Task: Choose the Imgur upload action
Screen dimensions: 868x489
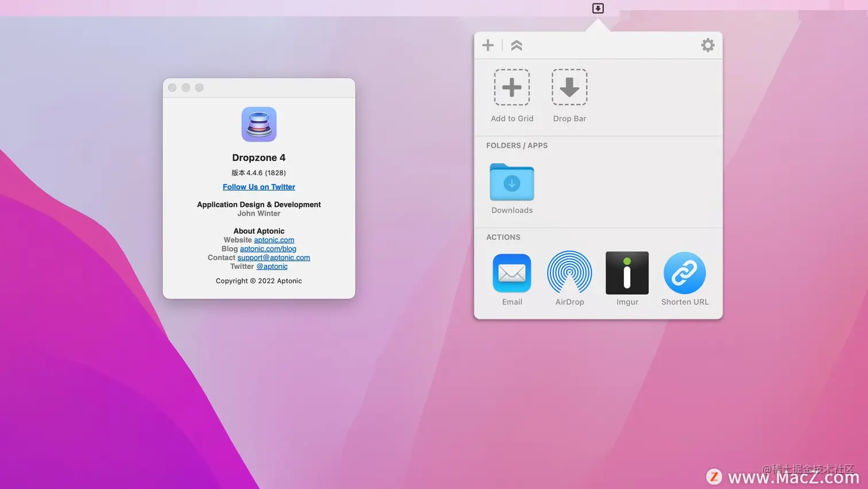Action: [x=627, y=273]
